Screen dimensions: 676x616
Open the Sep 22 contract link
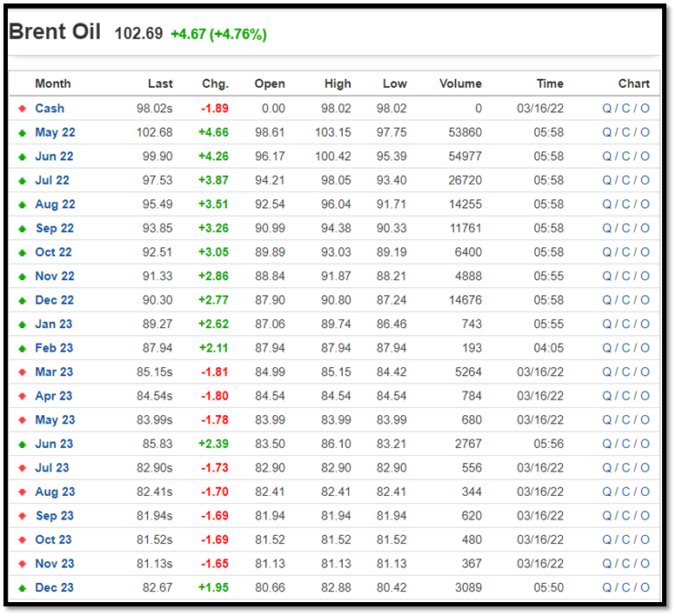click(55, 228)
